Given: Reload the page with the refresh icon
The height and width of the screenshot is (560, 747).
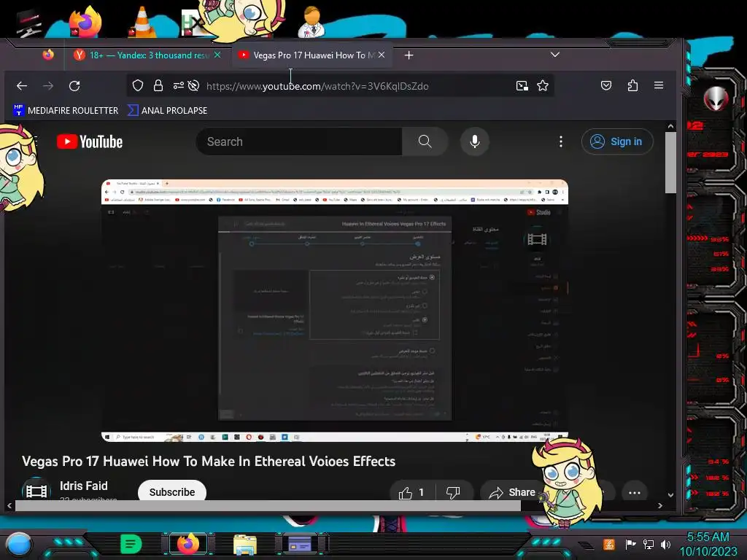Looking at the screenshot, I should pyautogui.click(x=74, y=86).
